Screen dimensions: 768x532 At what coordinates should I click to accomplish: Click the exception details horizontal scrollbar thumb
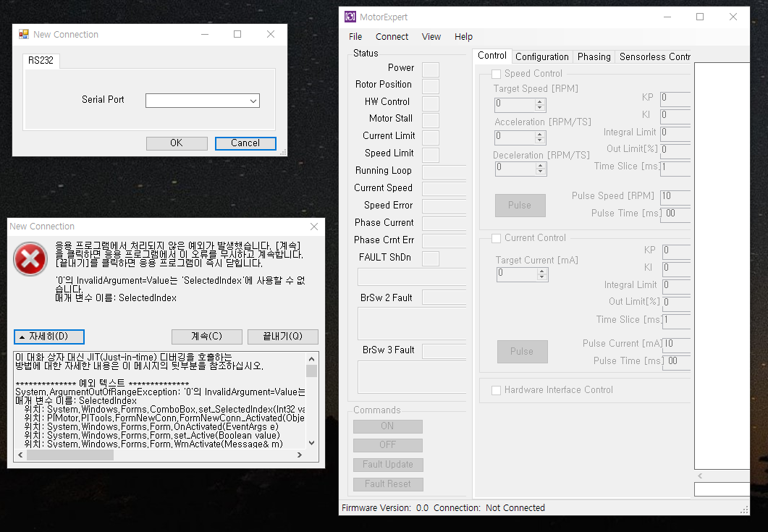click(x=70, y=455)
